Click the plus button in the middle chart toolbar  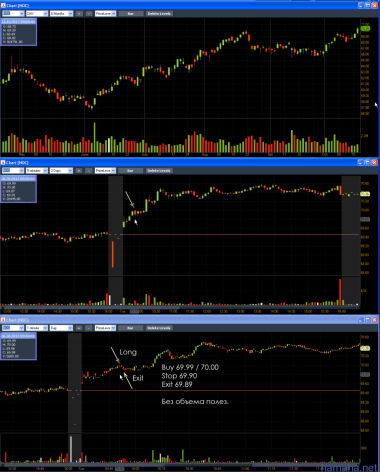coord(79,171)
